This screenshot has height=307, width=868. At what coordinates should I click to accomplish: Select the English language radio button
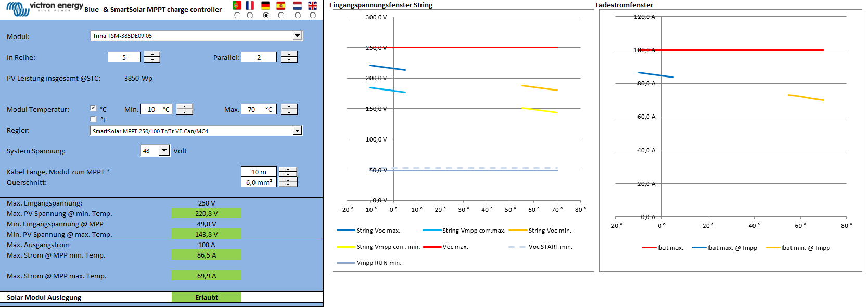[x=313, y=15]
